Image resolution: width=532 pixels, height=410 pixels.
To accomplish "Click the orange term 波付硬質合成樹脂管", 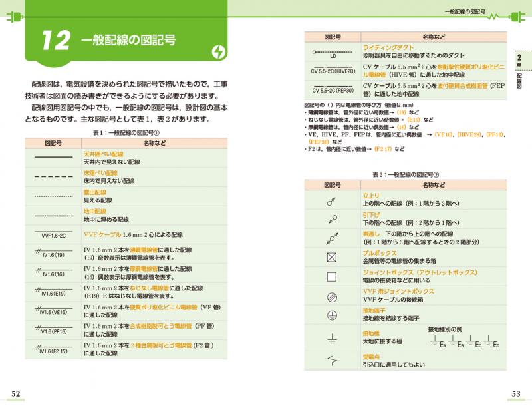I will (462, 86).
